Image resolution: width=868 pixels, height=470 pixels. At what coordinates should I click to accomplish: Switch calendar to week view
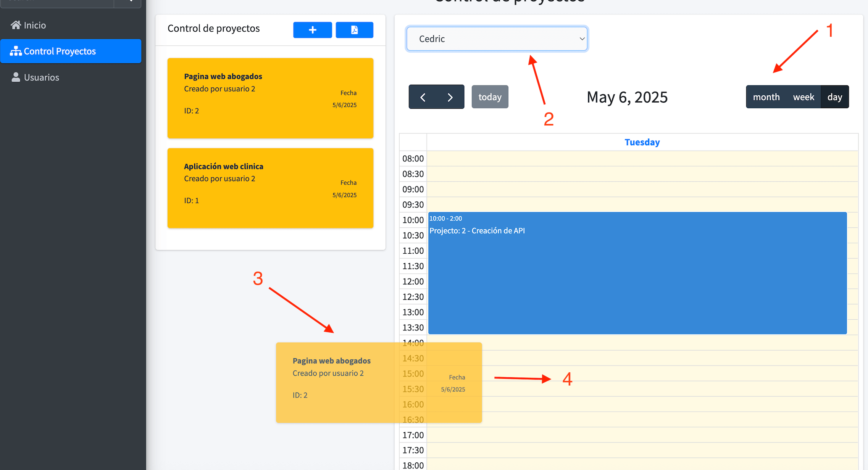tap(803, 97)
